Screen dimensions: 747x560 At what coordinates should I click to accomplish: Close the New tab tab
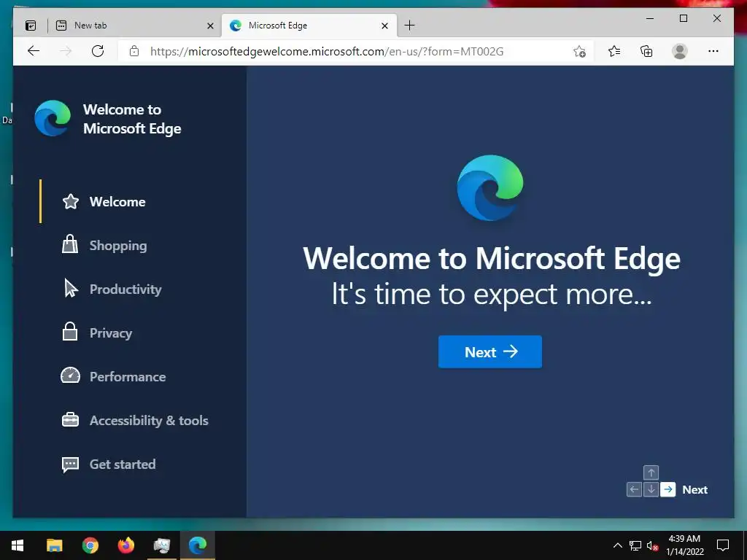click(210, 26)
